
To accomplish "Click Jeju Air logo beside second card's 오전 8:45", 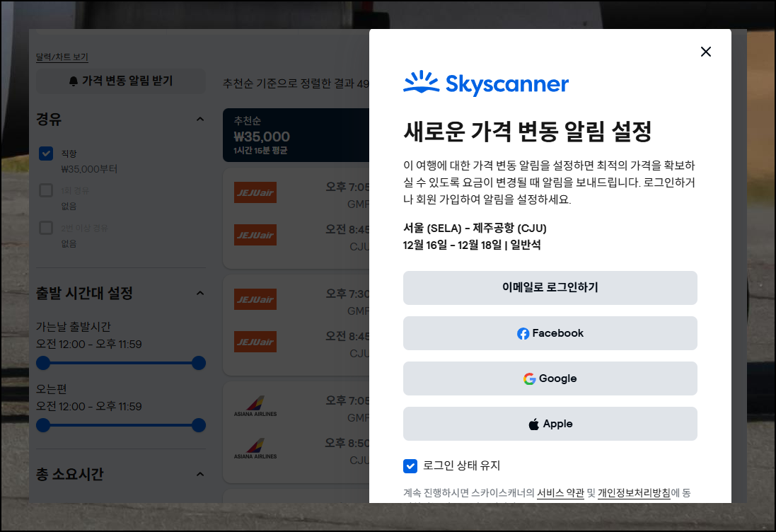I will 255,342.
